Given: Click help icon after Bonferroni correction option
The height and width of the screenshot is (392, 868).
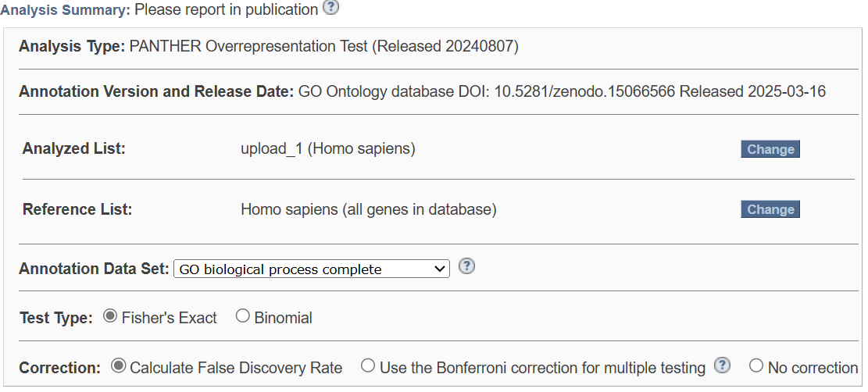Looking at the screenshot, I should [x=722, y=365].
